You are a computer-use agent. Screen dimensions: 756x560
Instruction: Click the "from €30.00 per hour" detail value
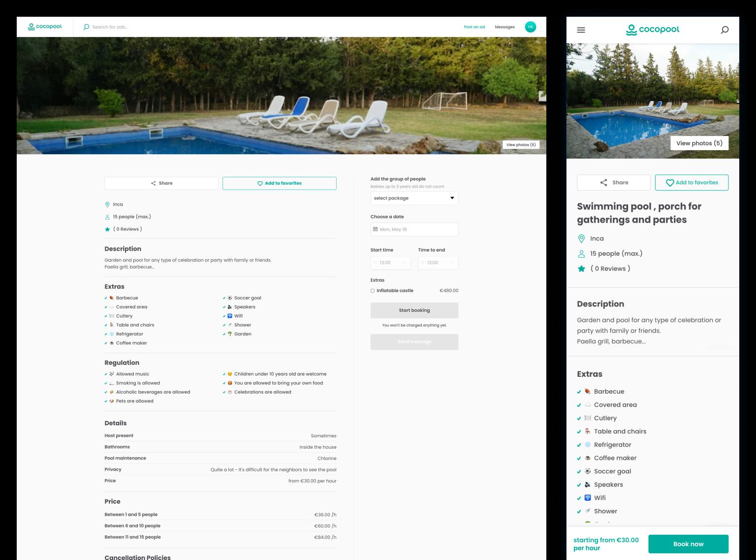tap(313, 481)
